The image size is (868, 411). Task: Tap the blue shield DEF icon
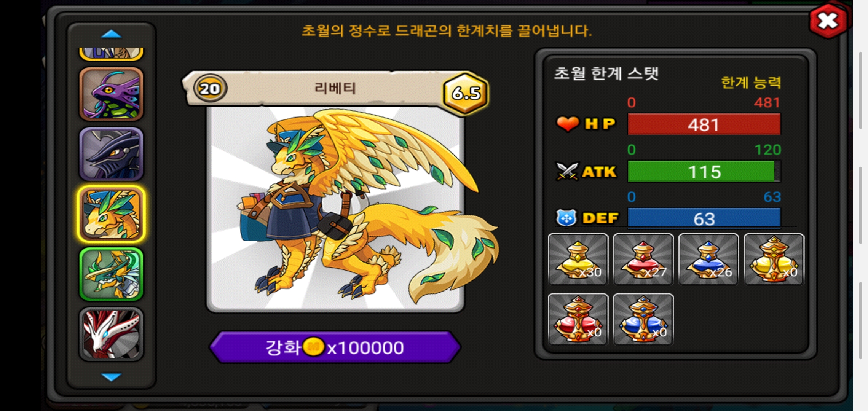point(566,218)
